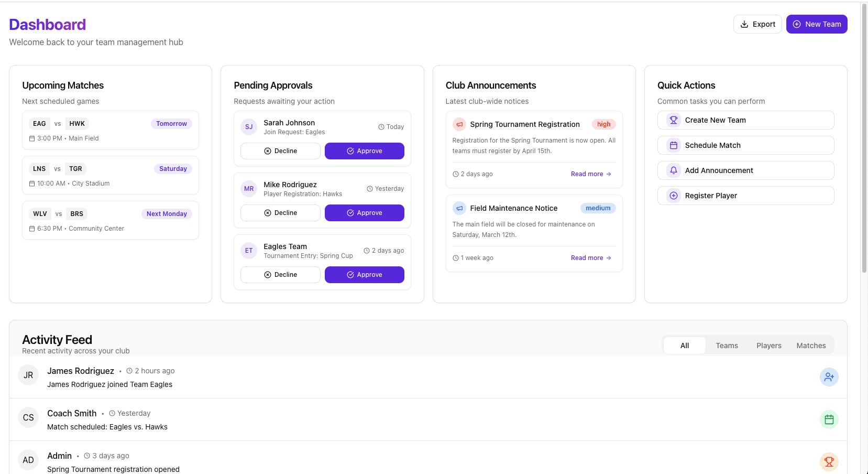Click the green calendar icon on Coach Smith's activity

829,419
